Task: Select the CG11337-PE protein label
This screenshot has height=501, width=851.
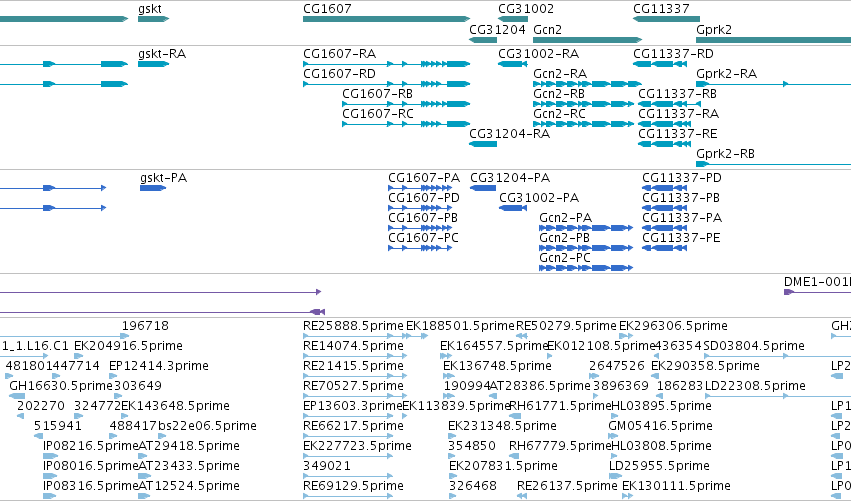Action: [x=681, y=238]
